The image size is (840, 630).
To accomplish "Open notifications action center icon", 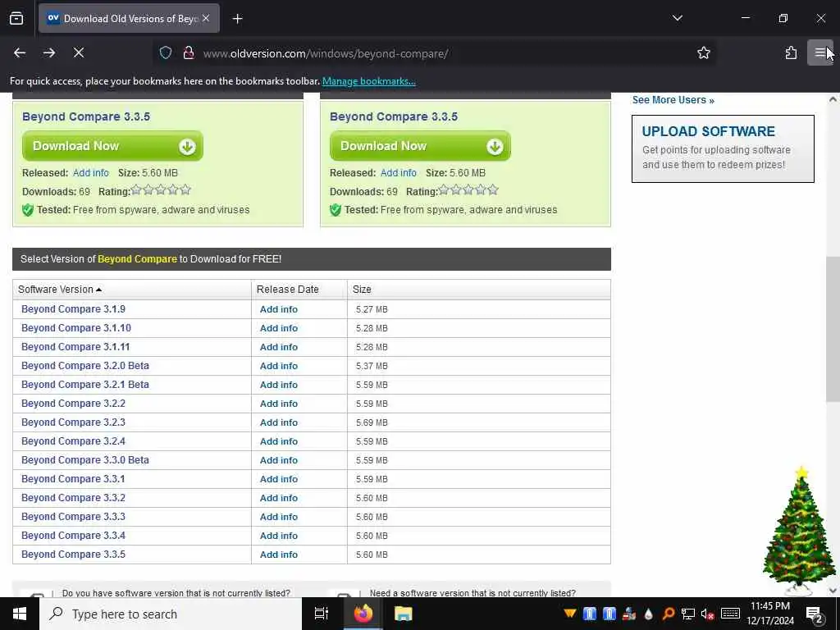I will click(x=814, y=614).
